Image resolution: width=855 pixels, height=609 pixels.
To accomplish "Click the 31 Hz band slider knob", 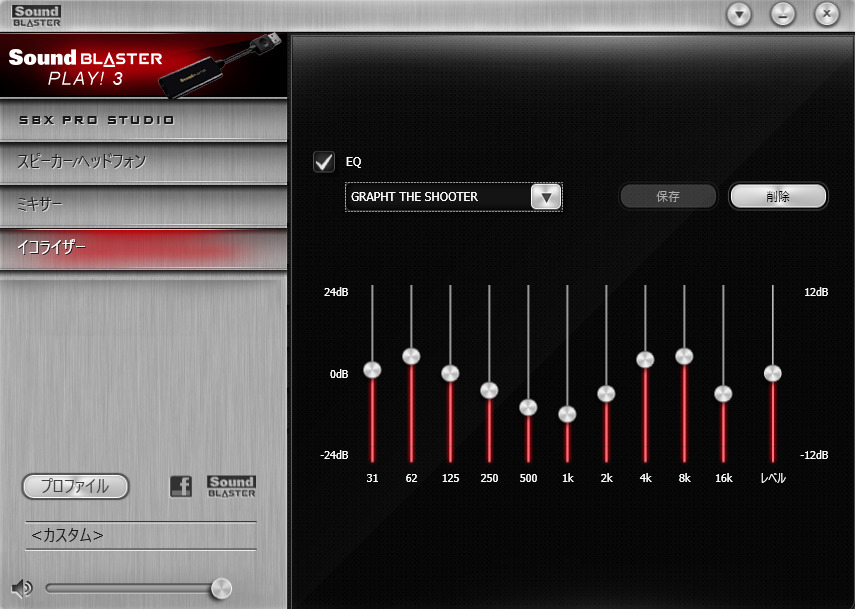I will pyautogui.click(x=372, y=370).
